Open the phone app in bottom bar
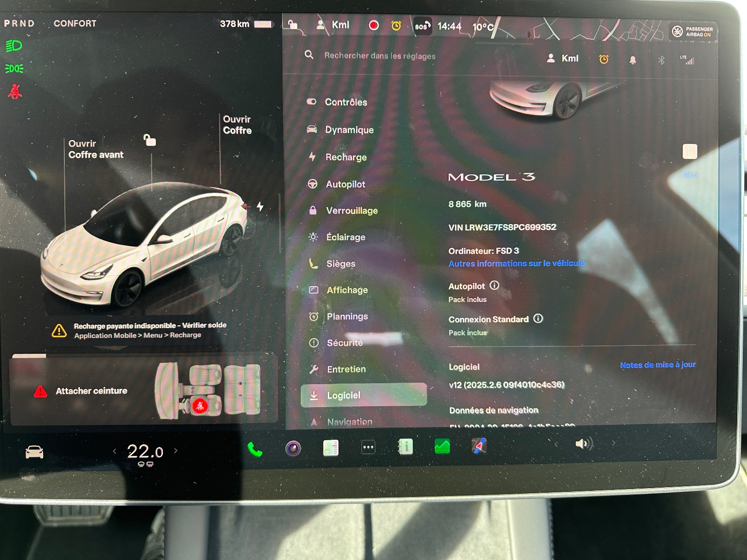747x560 pixels. (x=255, y=449)
